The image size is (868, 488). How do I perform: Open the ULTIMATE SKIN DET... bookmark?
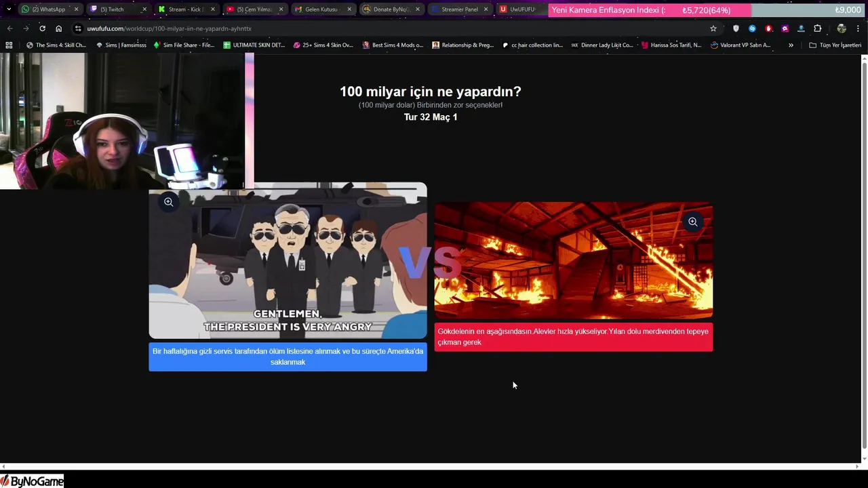254,45
